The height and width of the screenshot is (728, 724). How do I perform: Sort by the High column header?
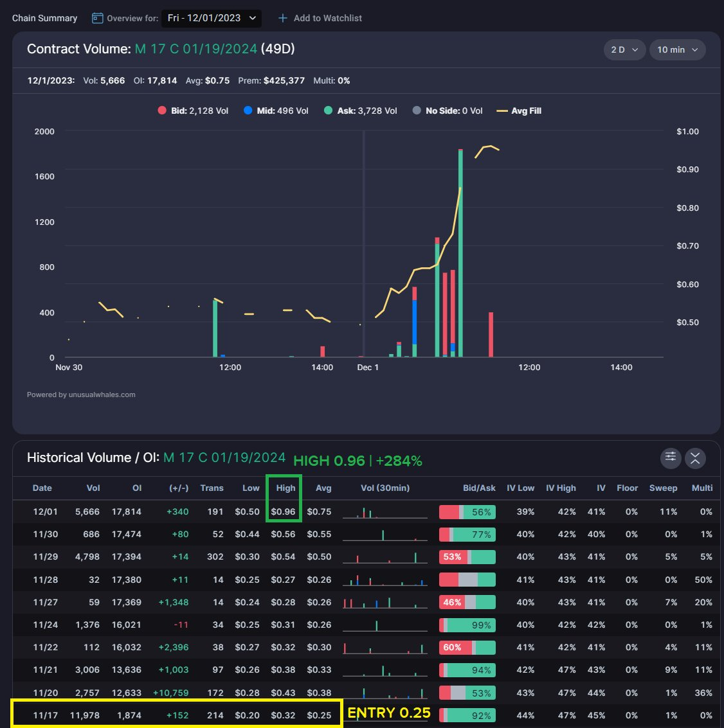tap(285, 488)
